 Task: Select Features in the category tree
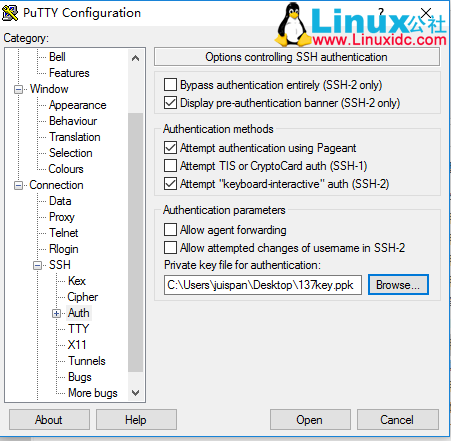[69, 73]
